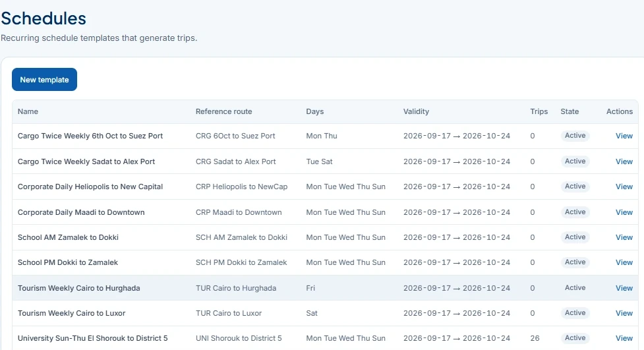Click reference route 'TUR Cairo to Hurghada'

[236, 289]
